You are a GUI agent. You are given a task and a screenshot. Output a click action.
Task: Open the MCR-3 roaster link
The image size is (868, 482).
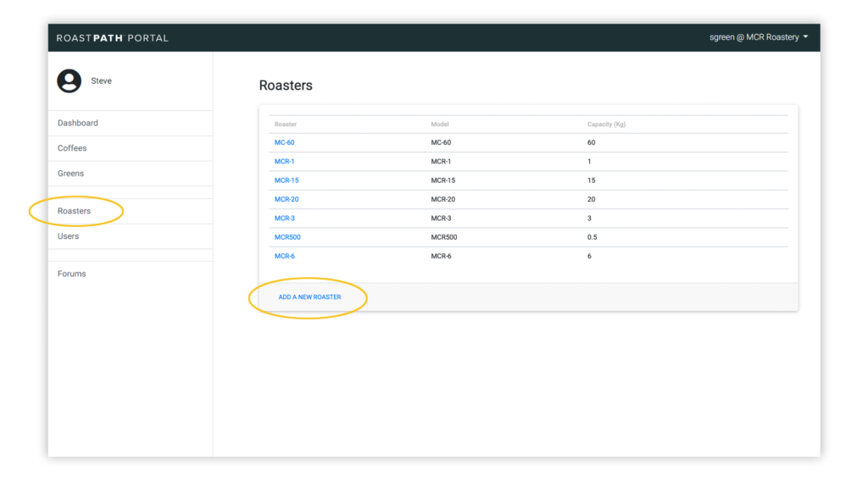coord(285,218)
